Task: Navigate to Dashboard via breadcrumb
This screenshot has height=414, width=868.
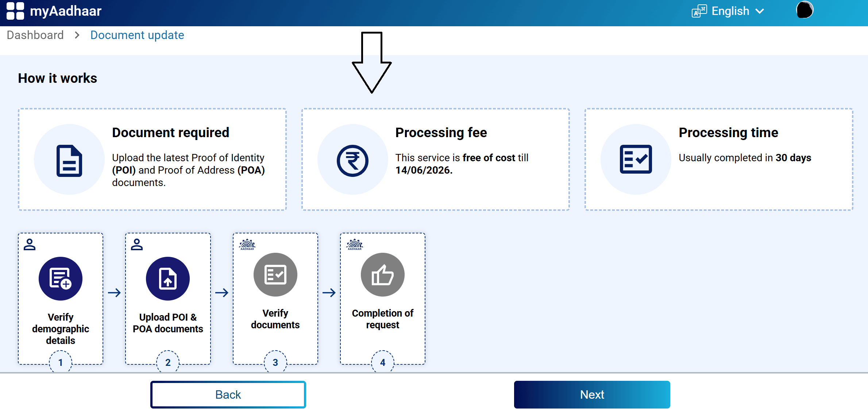Action: coord(35,35)
